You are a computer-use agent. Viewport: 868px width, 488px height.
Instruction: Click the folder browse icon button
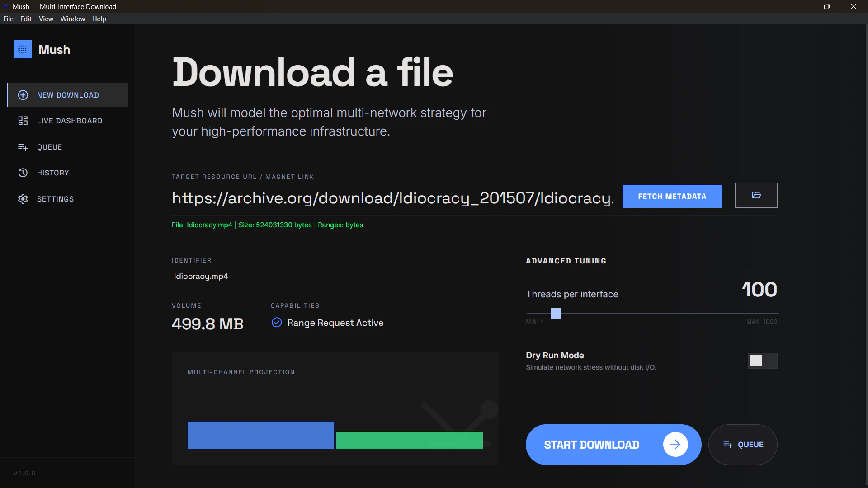756,195
